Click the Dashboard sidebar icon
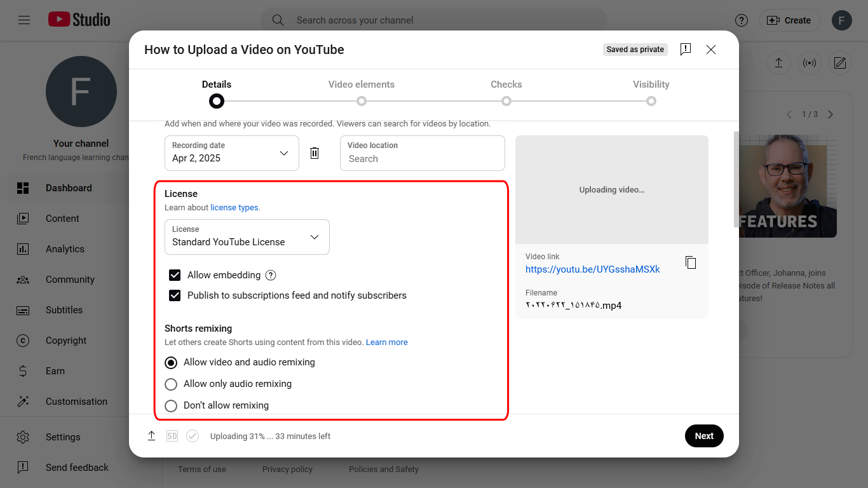Screen dimensions: 868x488 pos(23,188)
